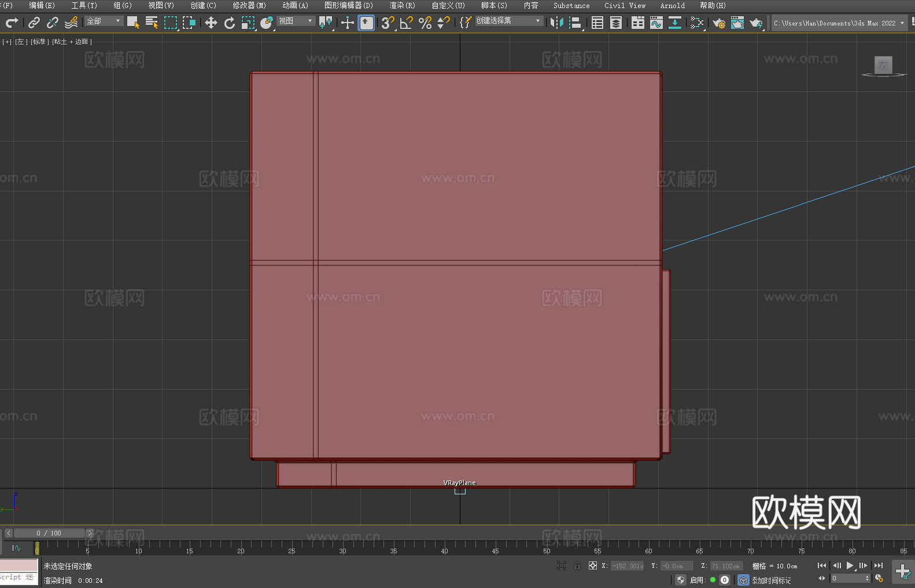Toggle the 3D Snaps button
This screenshot has width=915, height=588.
[x=388, y=23]
